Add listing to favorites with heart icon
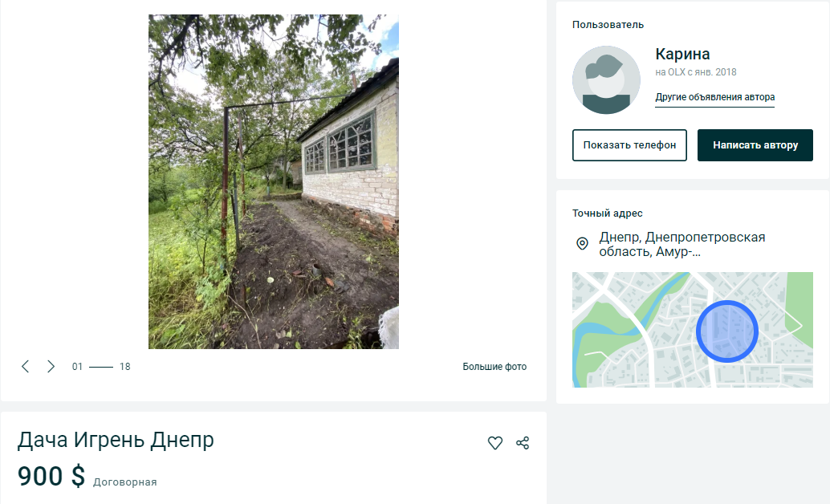 (495, 442)
